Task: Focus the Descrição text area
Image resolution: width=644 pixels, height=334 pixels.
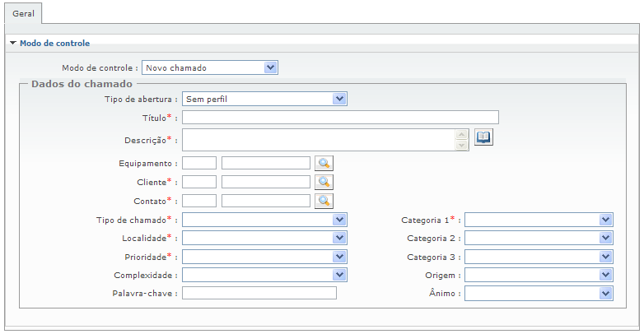Action: point(319,140)
